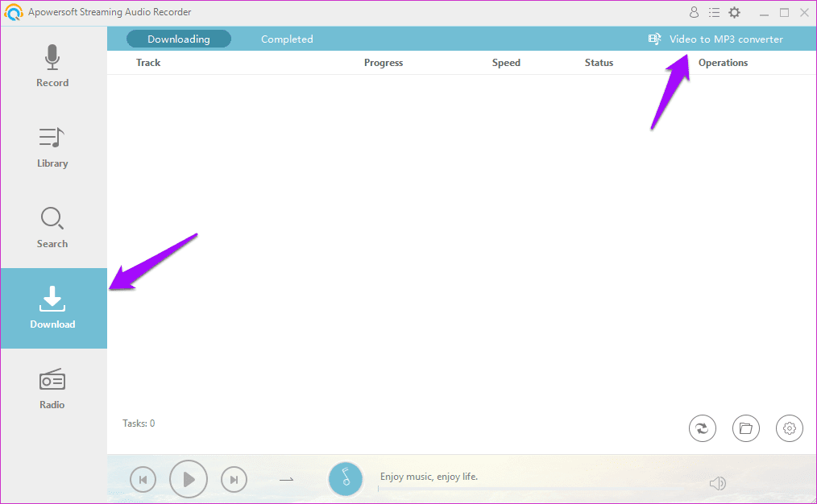
Task: Close the Streaming Audio Recorder window
Action: click(x=804, y=13)
